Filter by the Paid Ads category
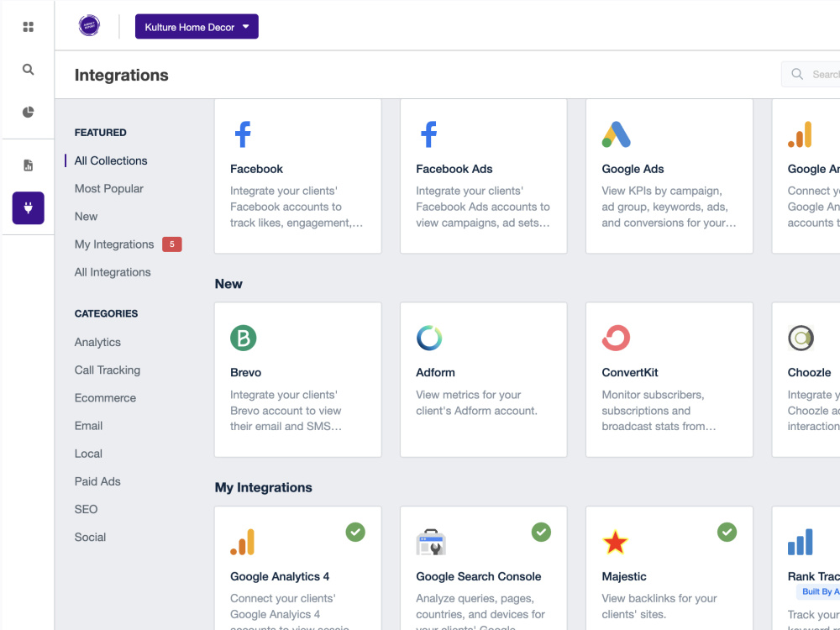 (97, 481)
